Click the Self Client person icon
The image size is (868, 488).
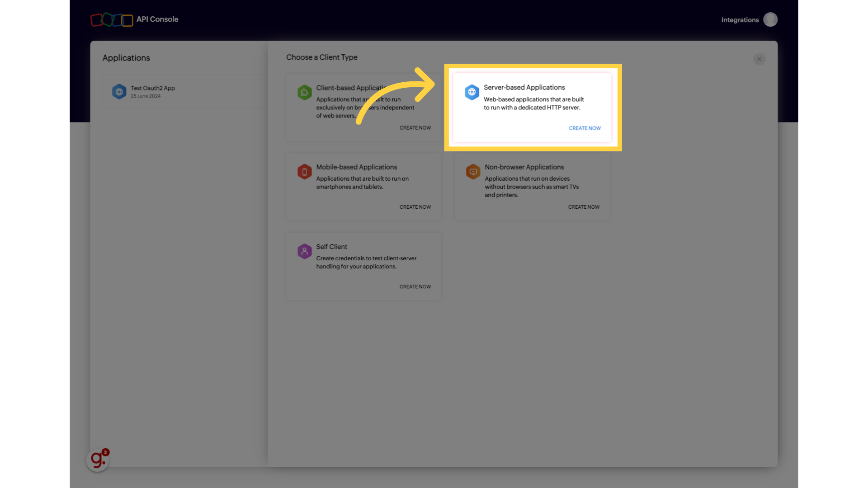[x=304, y=251]
